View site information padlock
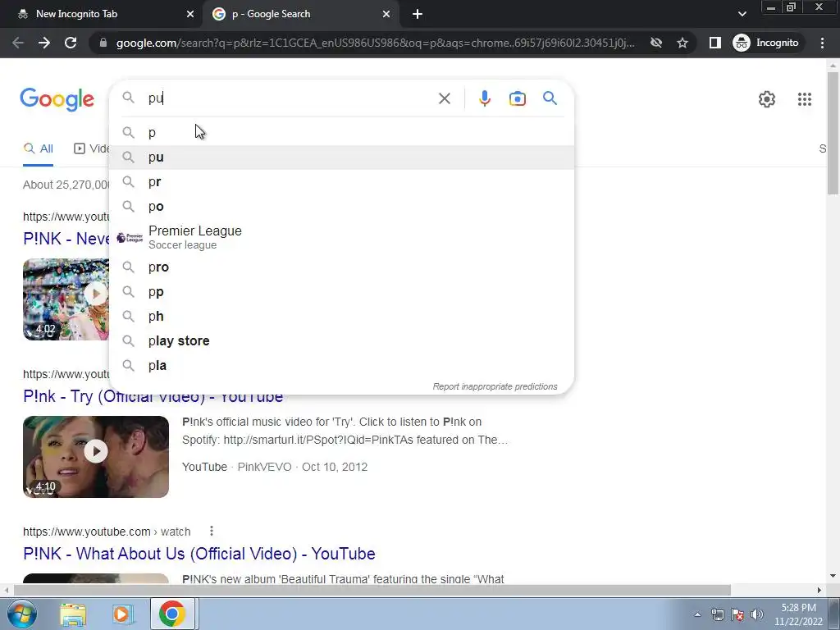The height and width of the screenshot is (630, 840). [103, 43]
